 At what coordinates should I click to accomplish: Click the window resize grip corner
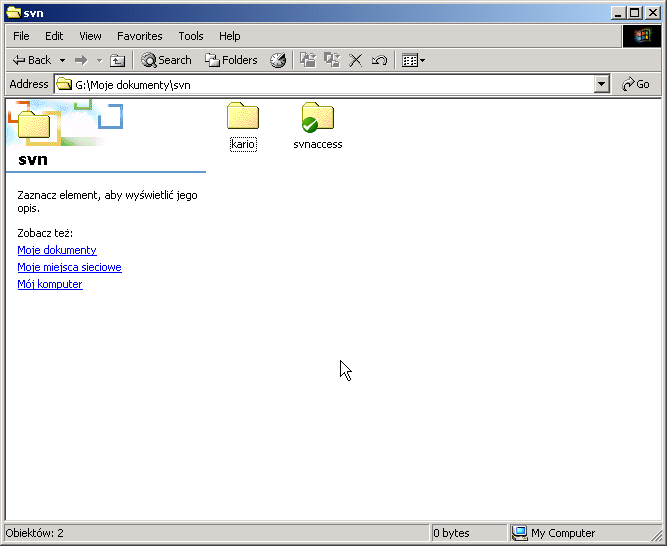[656, 535]
